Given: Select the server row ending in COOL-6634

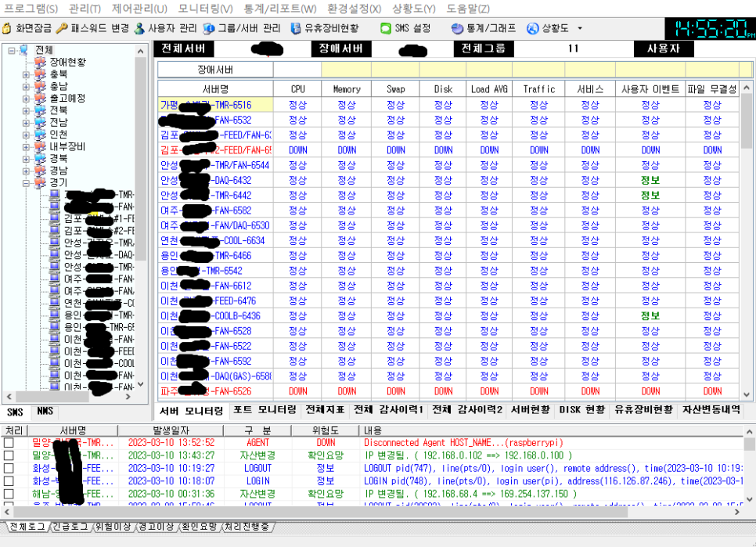Looking at the screenshot, I should (x=448, y=240).
